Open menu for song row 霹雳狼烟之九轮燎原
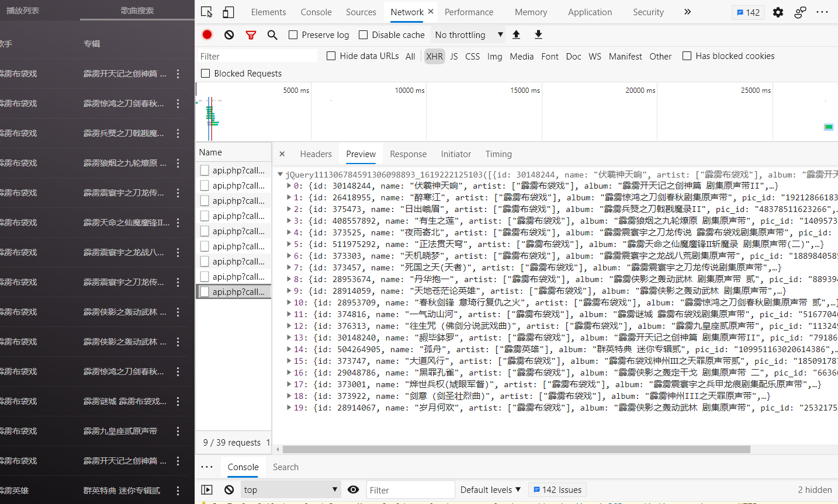 [x=178, y=163]
